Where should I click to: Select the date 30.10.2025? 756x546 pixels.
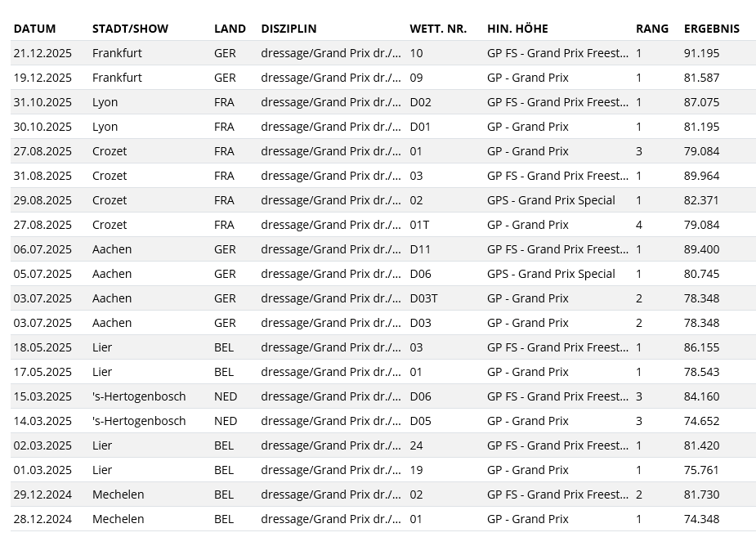tap(42, 127)
